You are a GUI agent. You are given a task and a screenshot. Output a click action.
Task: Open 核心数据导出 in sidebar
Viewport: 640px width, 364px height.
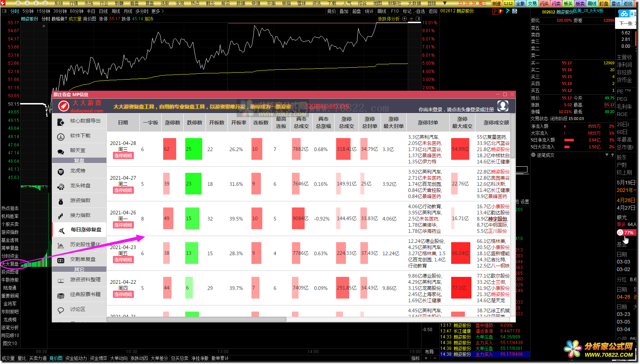click(x=79, y=121)
